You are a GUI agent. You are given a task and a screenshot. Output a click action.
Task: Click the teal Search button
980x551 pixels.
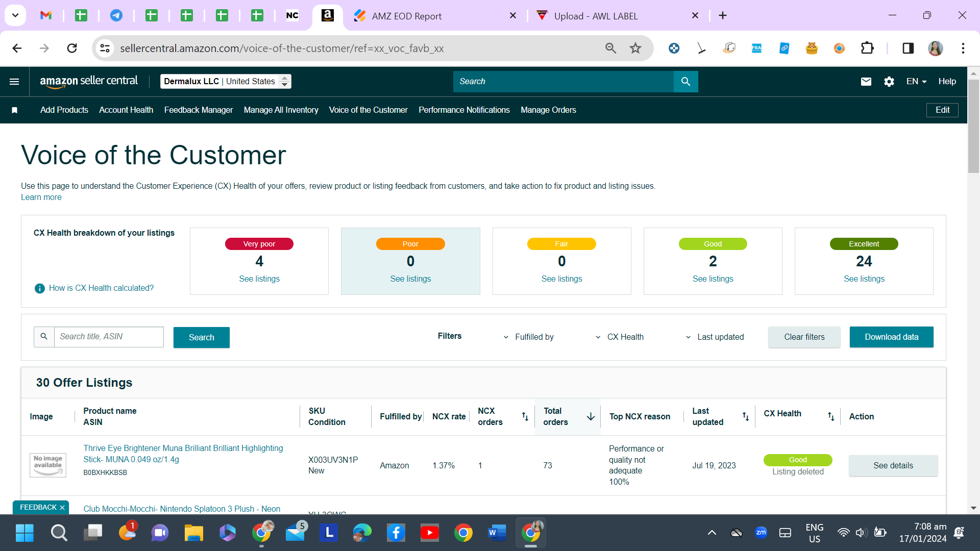tap(202, 338)
